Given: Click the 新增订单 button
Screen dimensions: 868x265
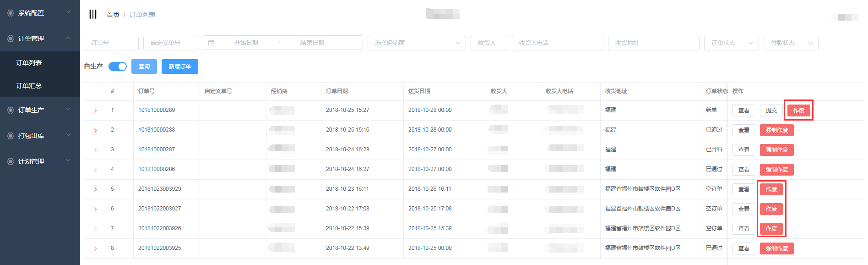Looking at the screenshot, I should 179,66.
